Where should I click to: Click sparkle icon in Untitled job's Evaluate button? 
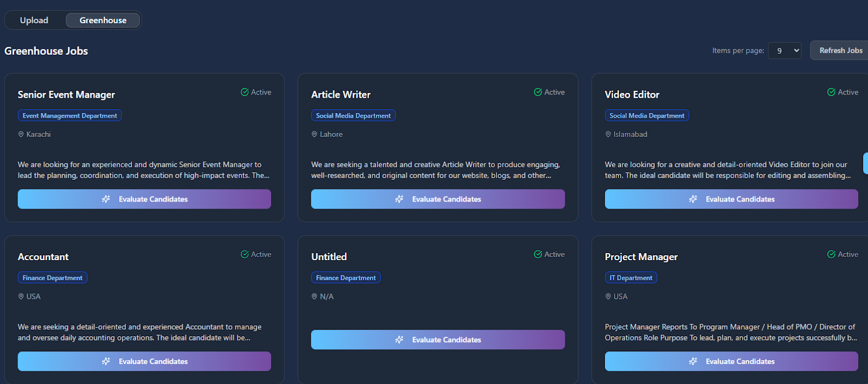click(399, 339)
